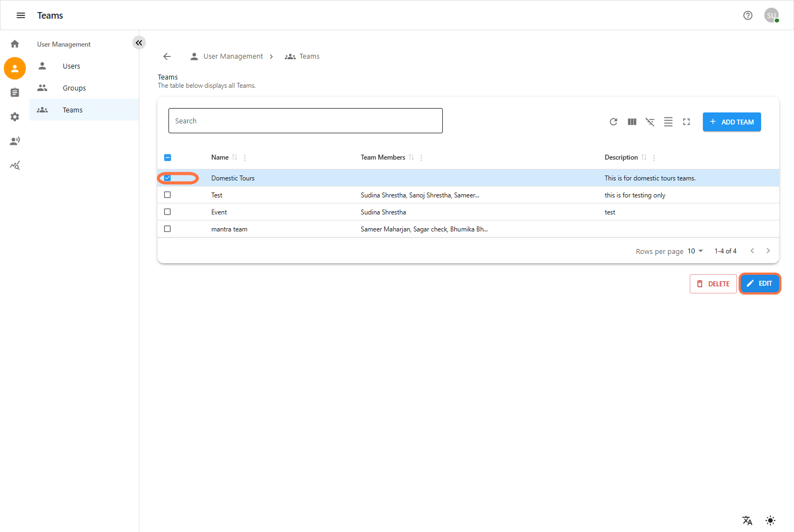Click the refresh table icon

(613, 122)
